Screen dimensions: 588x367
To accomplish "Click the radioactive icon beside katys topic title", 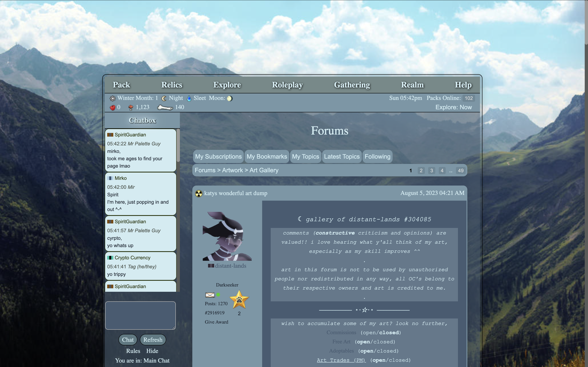I will 199,193.
